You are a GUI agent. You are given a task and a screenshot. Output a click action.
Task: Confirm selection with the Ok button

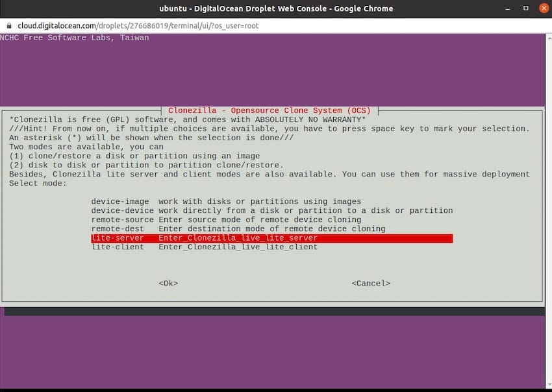point(168,283)
